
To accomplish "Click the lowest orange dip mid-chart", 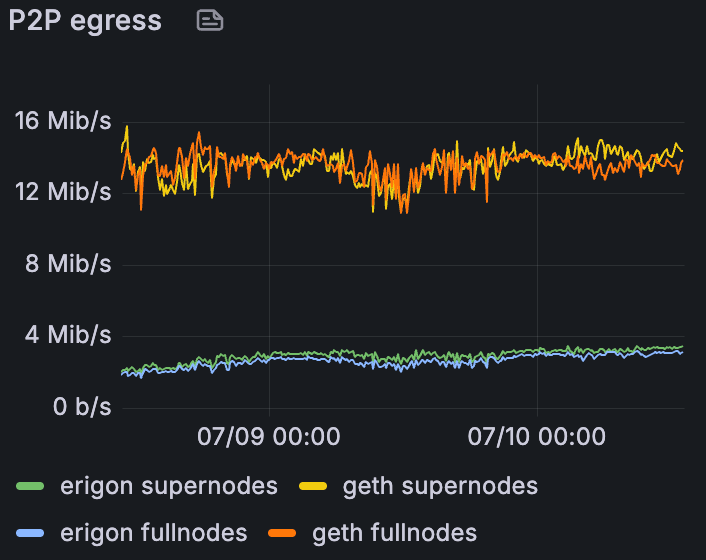I will coord(402,212).
